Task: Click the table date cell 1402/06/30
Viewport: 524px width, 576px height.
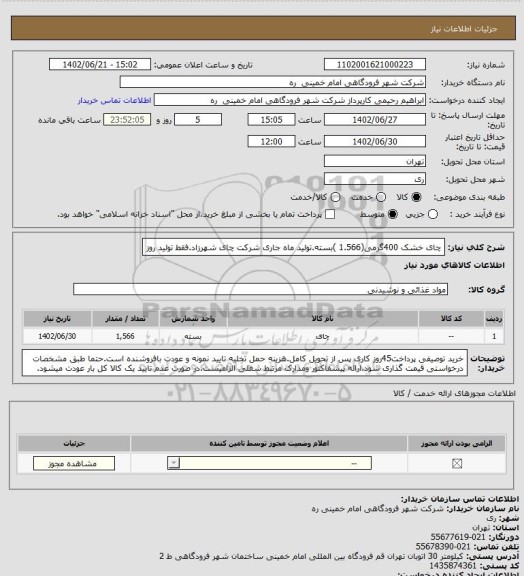Action: click(x=57, y=336)
